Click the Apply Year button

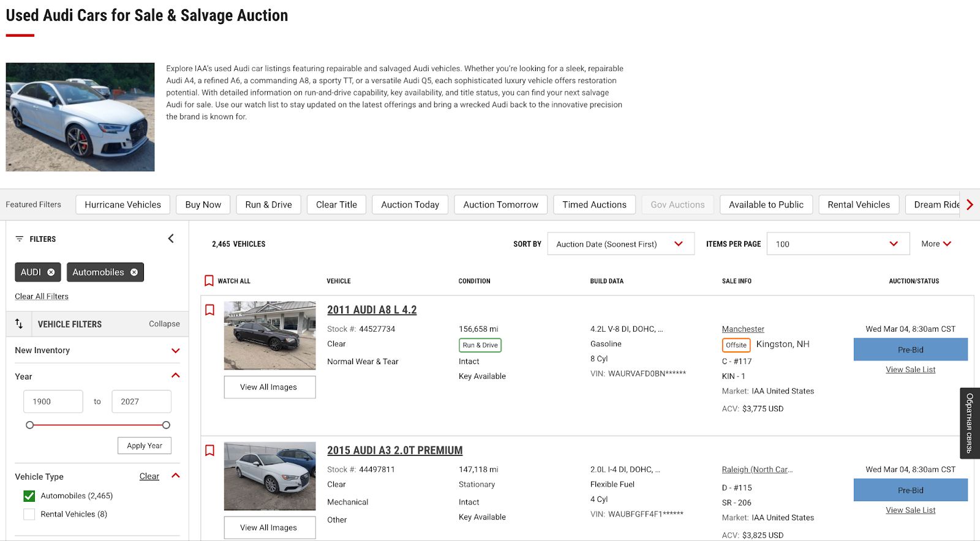click(145, 446)
